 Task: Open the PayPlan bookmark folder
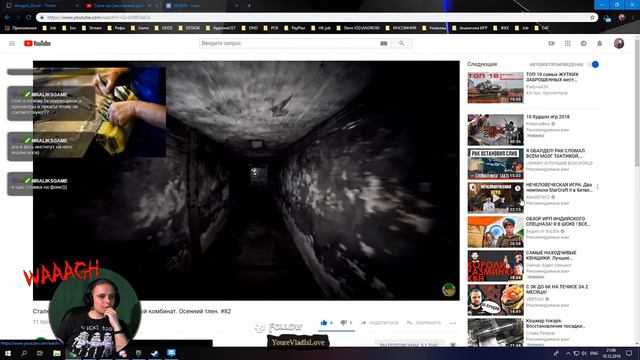tap(295, 28)
